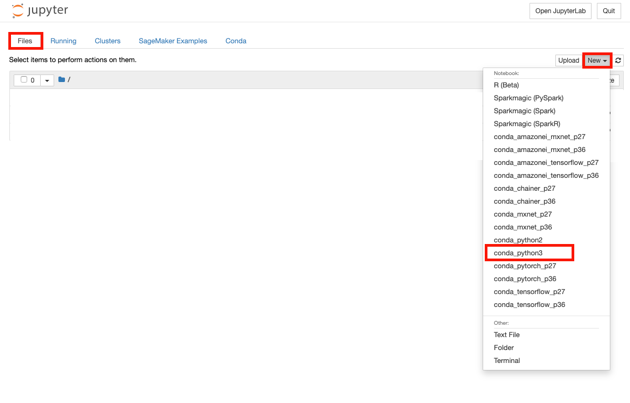Screen dimensions: 630x403
Task: Open a new Terminal
Action: [x=507, y=361]
